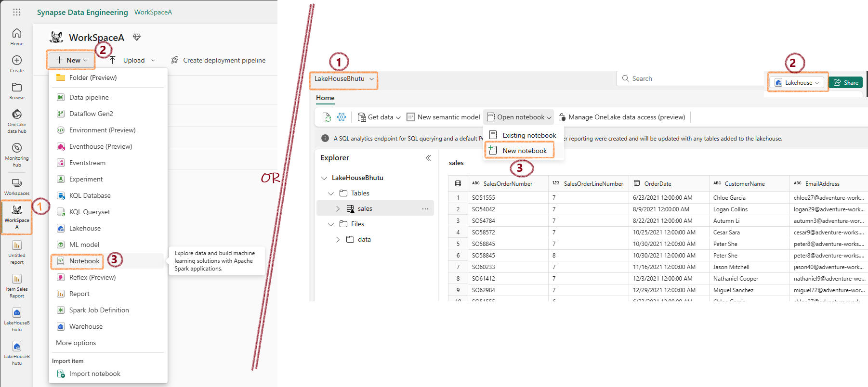Click cell SO51555 in row 1
Viewport: 868px width, 387px height.
point(508,197)
